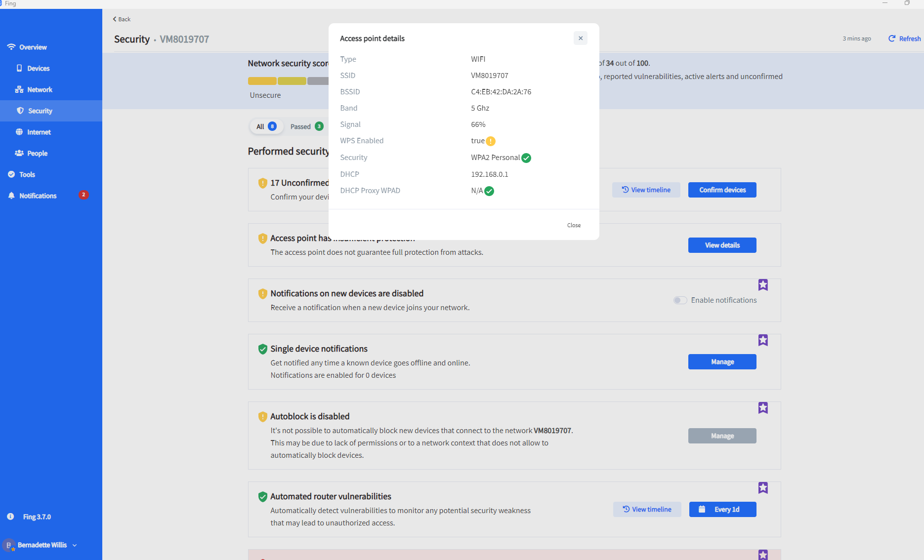Open the Every 1d schedule button
Viewport: 924px width, 560px height.
(x=722, y=510)
